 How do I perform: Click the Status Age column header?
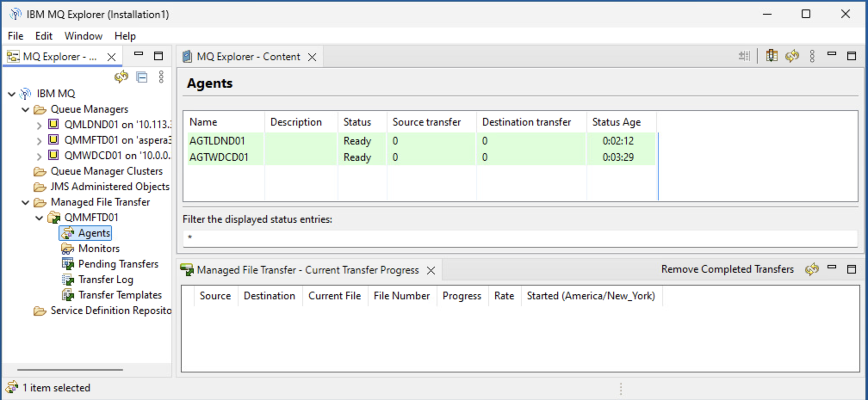[x=622, y=122]
